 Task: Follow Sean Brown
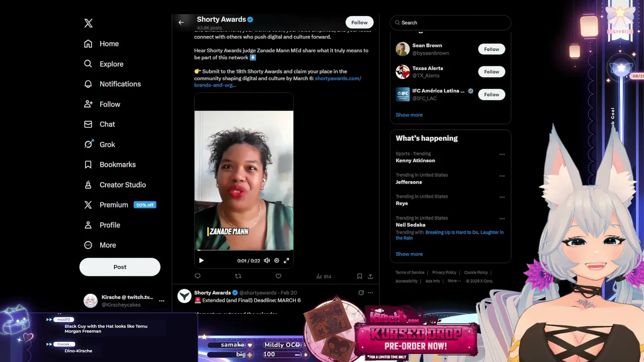[492, 49]
